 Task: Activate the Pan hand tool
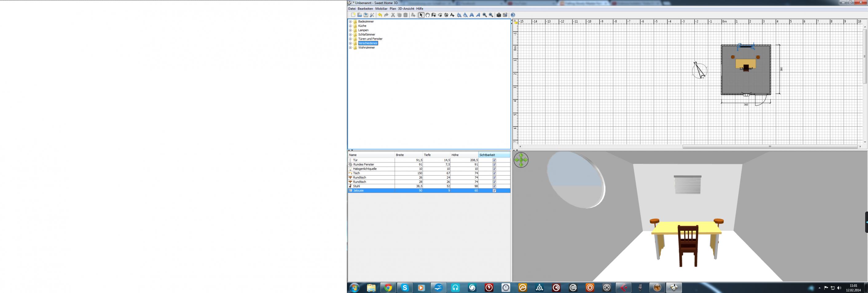coord(427,15)
